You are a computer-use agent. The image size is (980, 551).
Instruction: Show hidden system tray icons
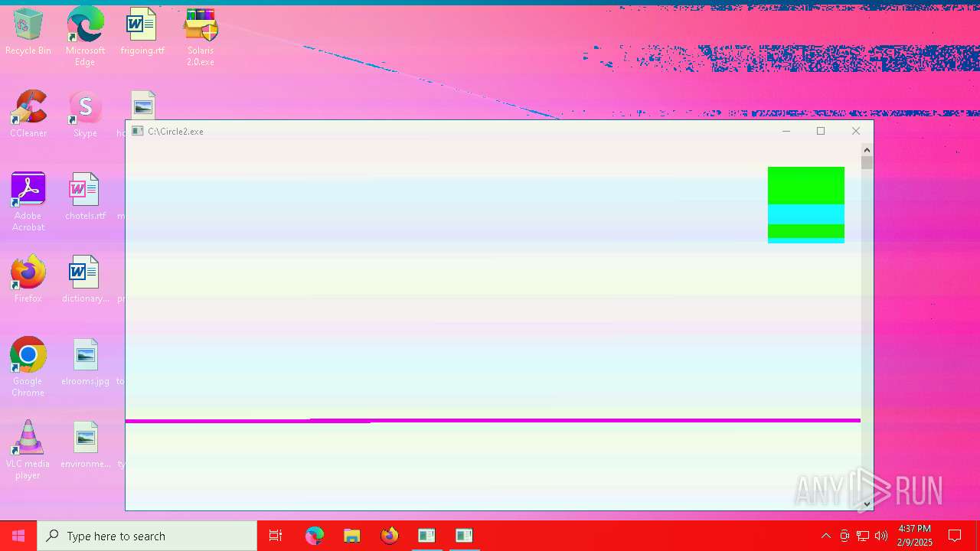click(825, 536)
